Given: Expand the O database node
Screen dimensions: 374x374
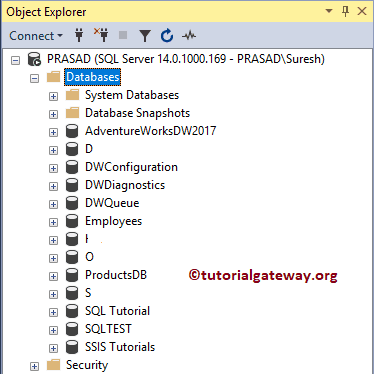Looking at the screenshot, I should point(53,258).
